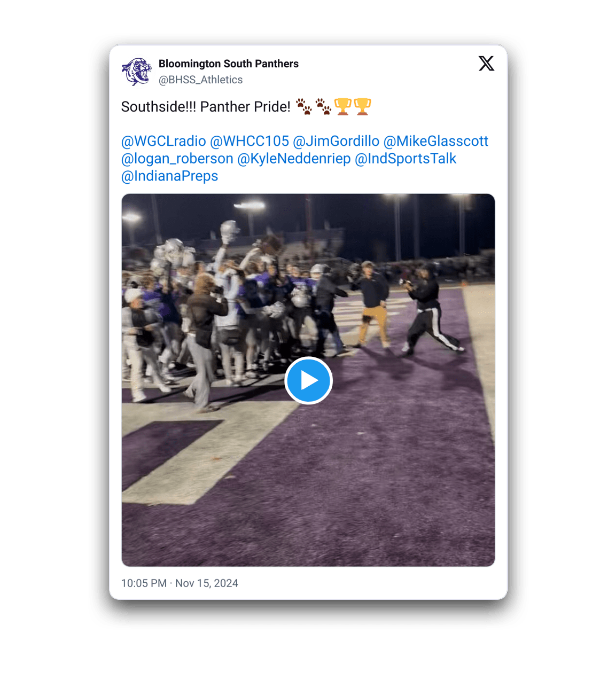Open the Bloomington South Panthers display name
The image size is (616, 688).
click(x=228, y=64)
